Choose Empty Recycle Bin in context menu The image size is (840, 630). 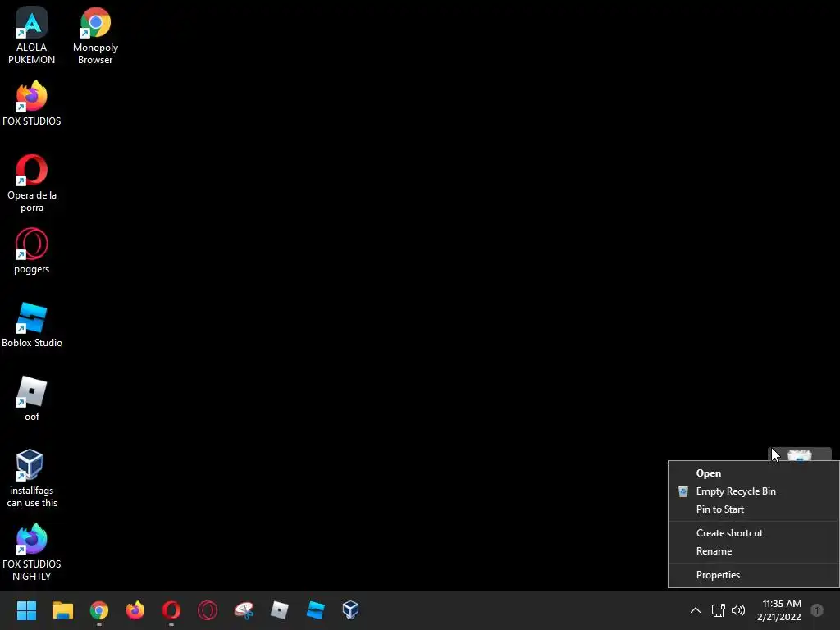point(753,491)
